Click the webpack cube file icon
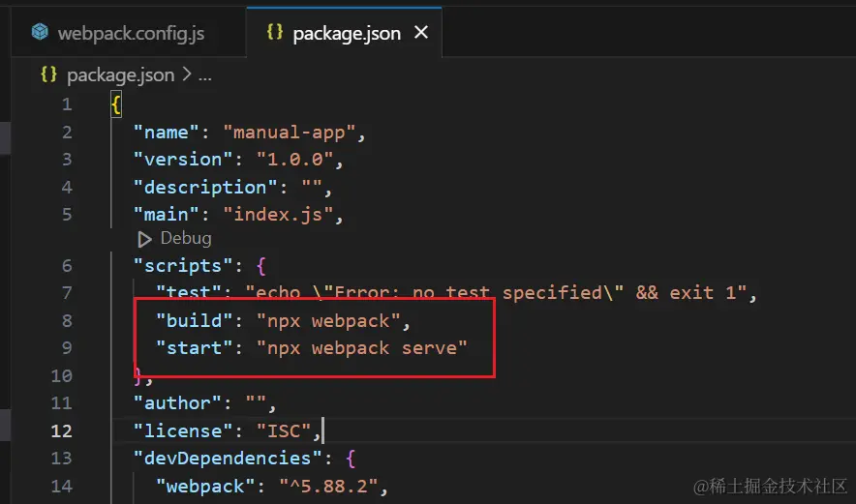 [40, 32]
